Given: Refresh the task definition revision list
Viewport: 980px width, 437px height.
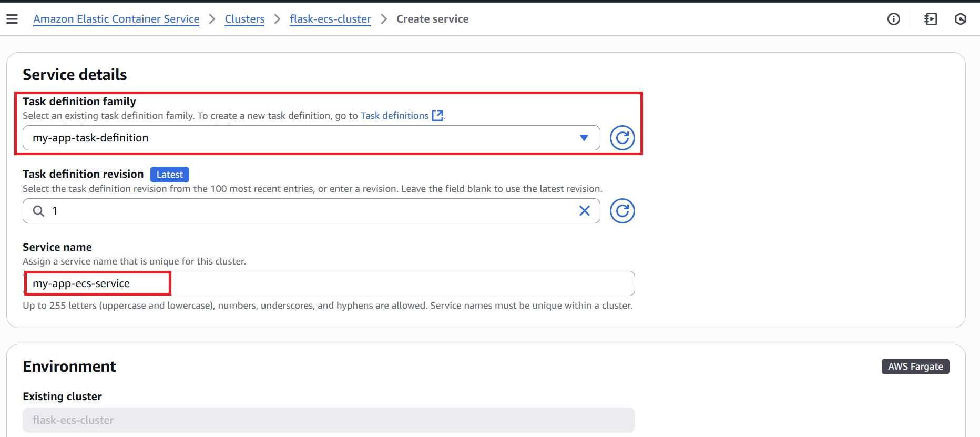Looking at the screenshot, I should [x=622, y=211].
